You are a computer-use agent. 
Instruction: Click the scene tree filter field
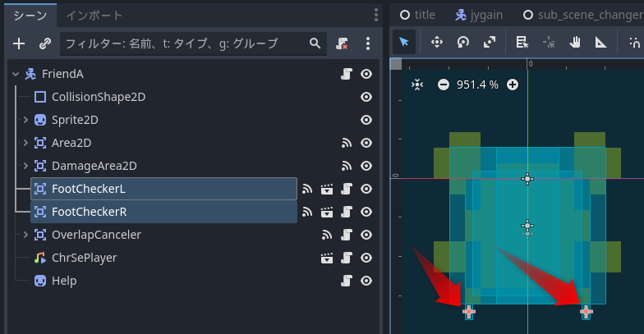coord(193,43)
